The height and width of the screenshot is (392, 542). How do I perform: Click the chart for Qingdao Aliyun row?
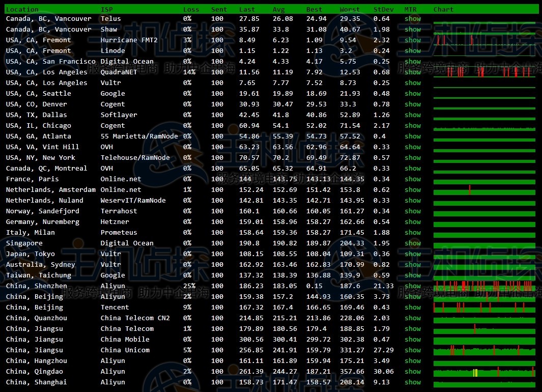pyautogui.click(x=484, y=372)
